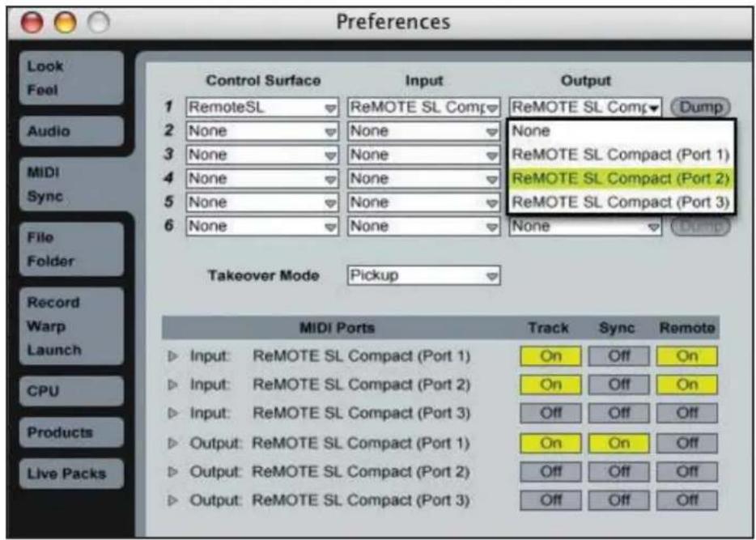
Task: Disable Track for Output Port 1
Action: [550, 443]
